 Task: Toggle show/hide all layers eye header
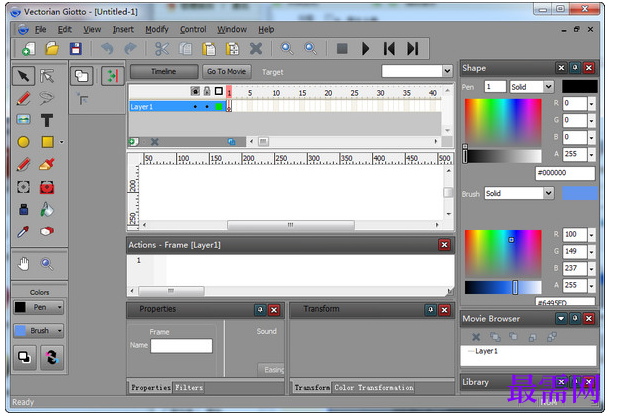[195, 92]
